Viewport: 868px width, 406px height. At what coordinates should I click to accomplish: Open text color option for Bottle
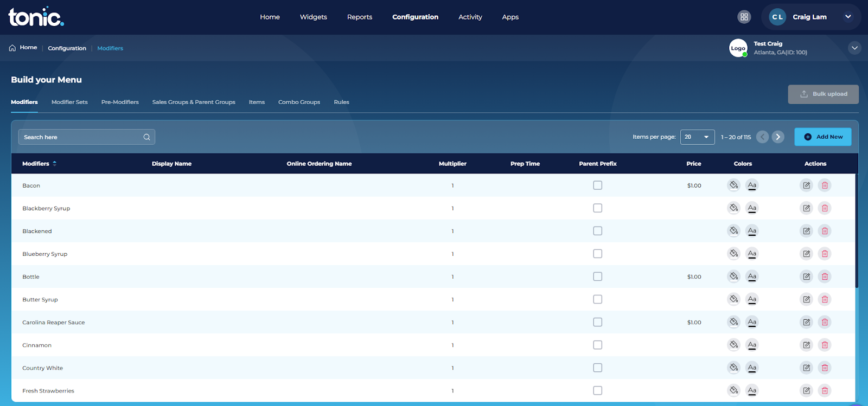pos(752,276)
